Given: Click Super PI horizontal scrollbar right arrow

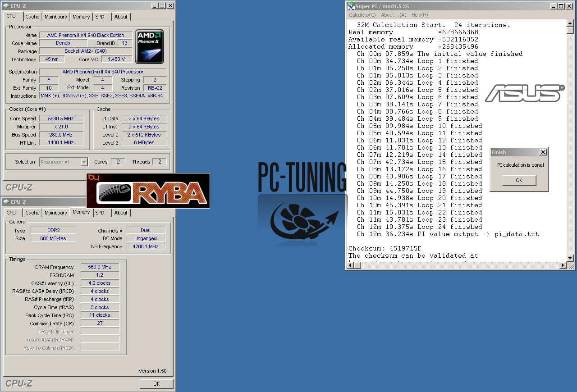Looking at the screenshot, I should pyautogui.click(x=563, y=265).
